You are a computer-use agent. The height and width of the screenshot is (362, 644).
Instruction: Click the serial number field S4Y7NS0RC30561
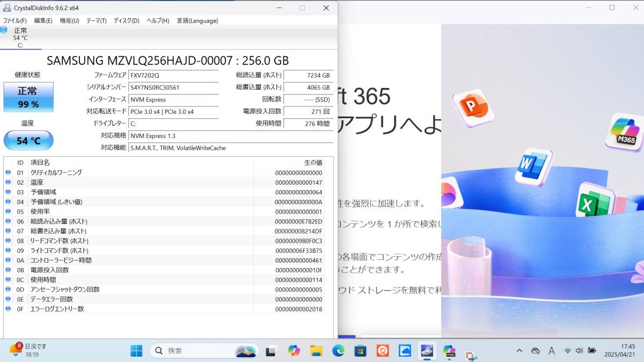tap(173, 88)
